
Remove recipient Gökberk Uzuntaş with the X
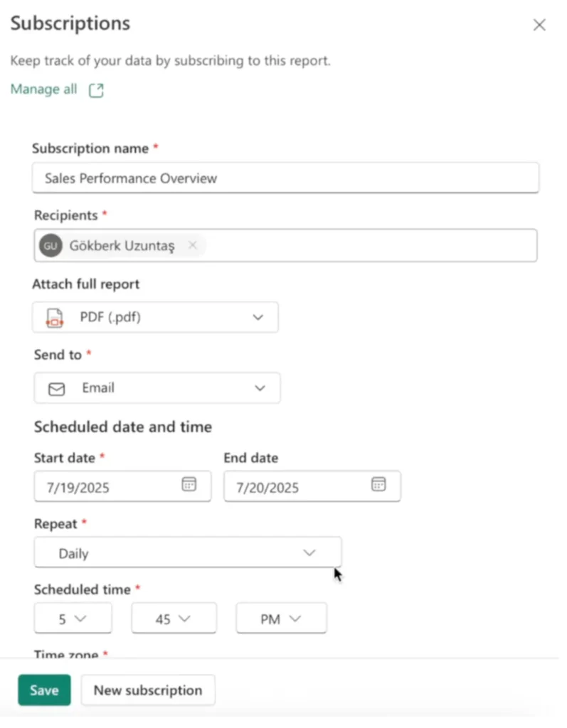pos(192,245)
